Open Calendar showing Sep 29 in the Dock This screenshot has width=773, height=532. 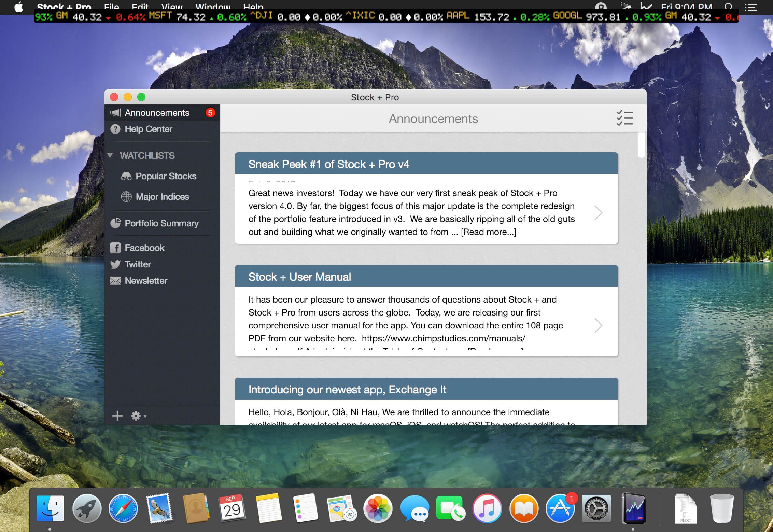(x=232, y=508)
